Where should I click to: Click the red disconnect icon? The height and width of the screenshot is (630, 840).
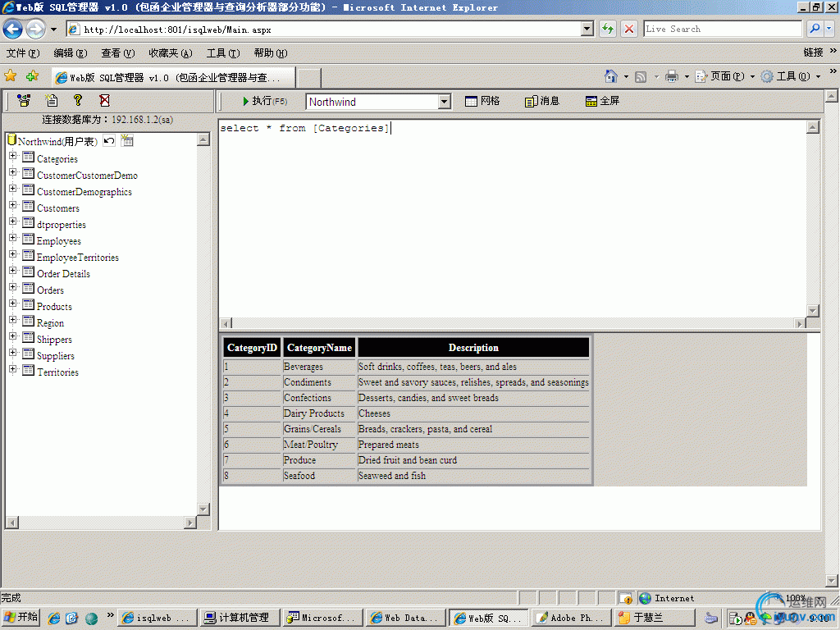pos(104,100)
